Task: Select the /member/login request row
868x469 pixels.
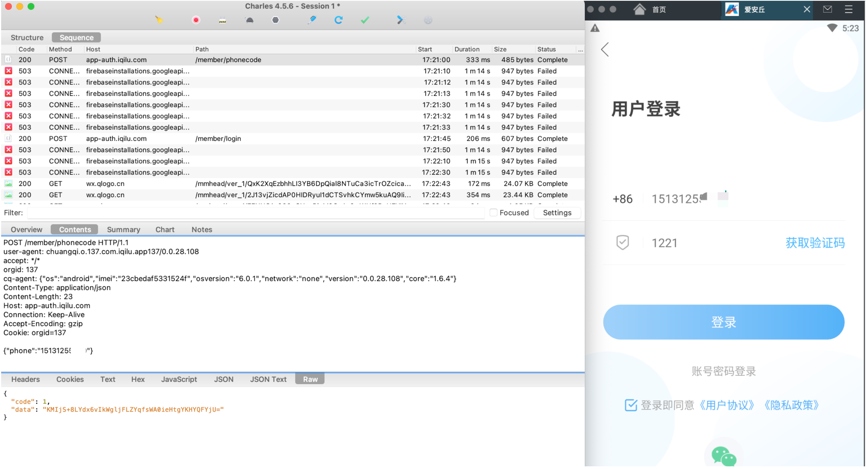Action: 293,139
